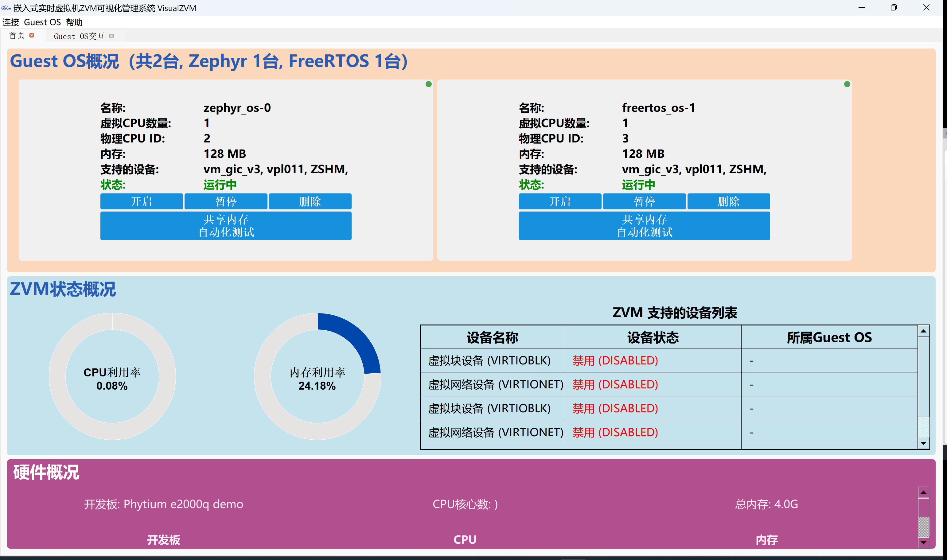
Task: Click the 硬件概况 heading
Action: (x=46, y=472)
